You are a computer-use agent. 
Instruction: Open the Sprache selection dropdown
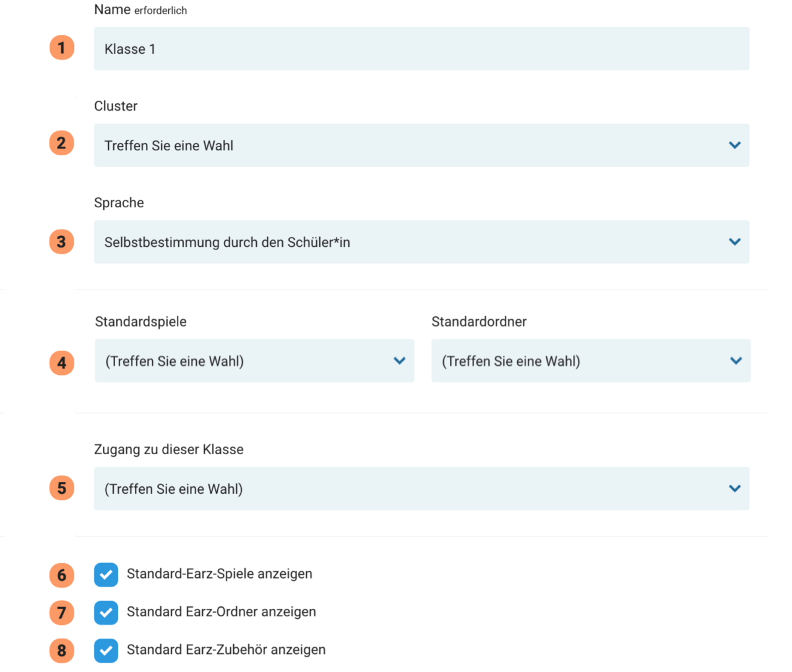coord(421,242)
